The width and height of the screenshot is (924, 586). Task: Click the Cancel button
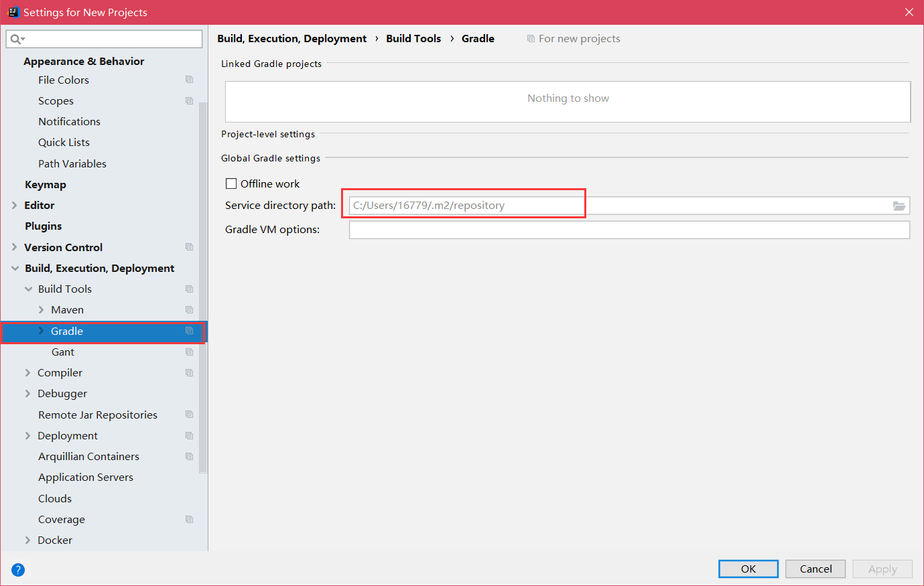[x=815, y=569]
